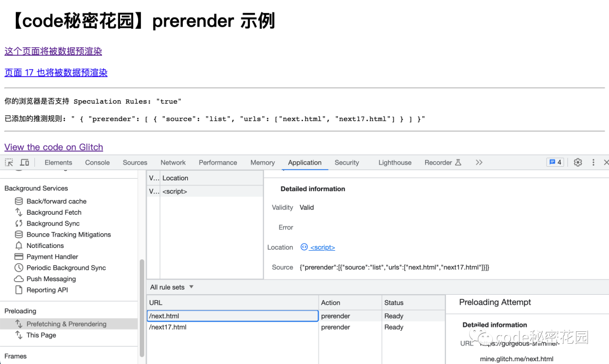
Task: Open the All rule sets dropdown
Action: pyautogui.click(x=172, y=287)
